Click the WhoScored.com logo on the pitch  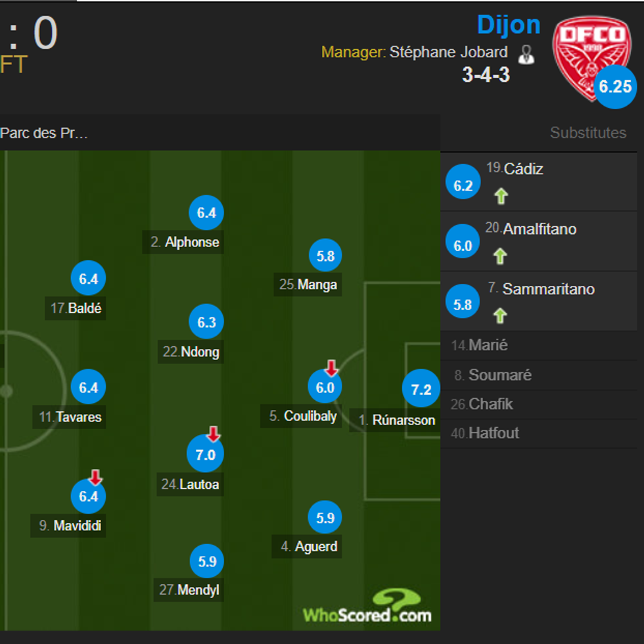(368, 607)
